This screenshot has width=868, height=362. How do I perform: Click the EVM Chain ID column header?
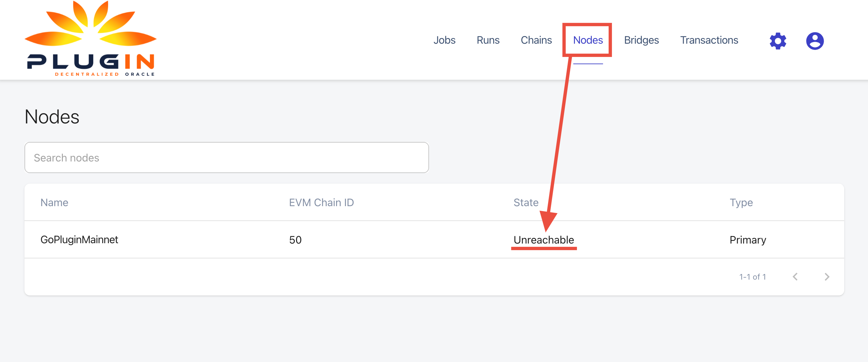(322, 202)
